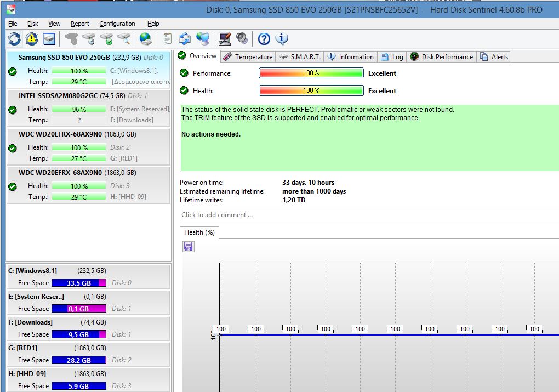Screen dimensions: 559x392
Task: Click the speaker sound icon in toolbar
Action: coord(242,39)
